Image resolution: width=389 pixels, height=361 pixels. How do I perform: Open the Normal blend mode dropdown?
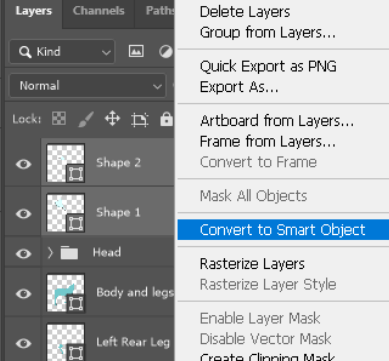click(88, 86)
